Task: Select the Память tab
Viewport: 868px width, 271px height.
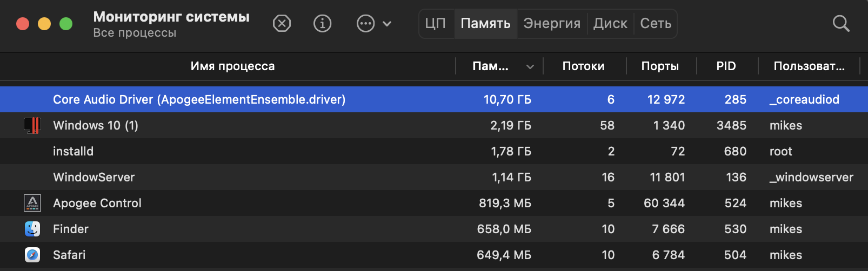Action: point(485,24)
